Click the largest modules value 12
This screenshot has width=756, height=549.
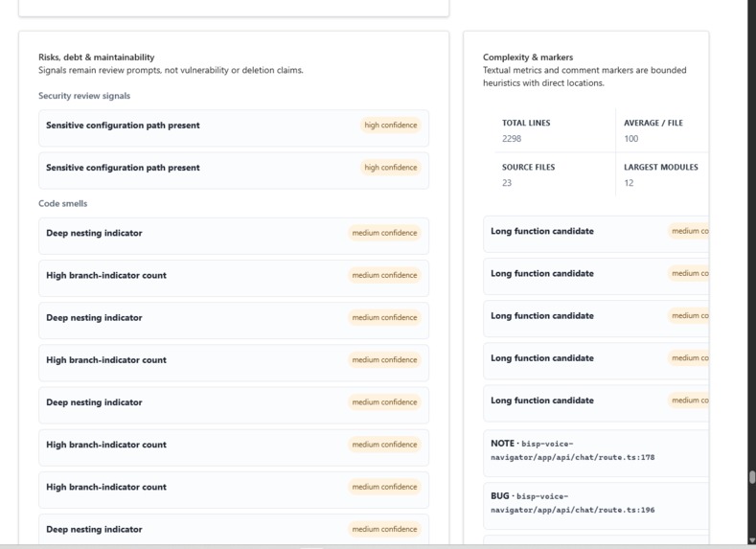pos(629,183)
